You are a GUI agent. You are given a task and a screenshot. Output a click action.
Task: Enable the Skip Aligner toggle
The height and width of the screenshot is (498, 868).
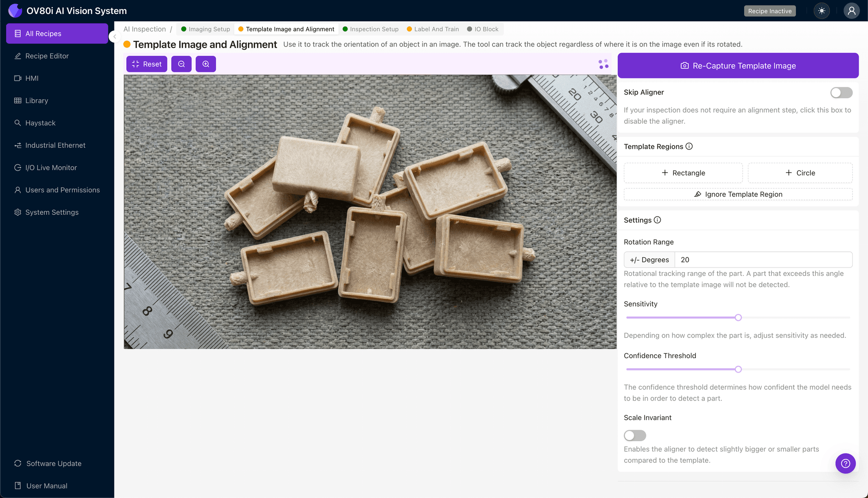point(841,92)
